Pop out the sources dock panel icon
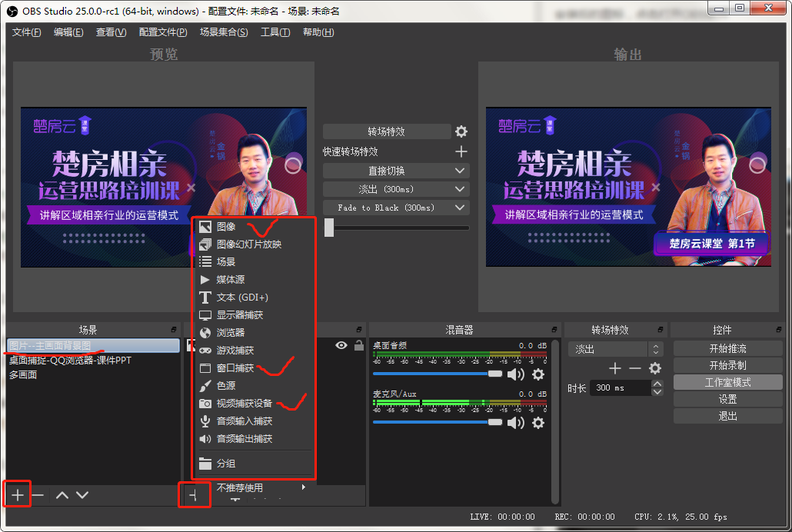The image size is (792, 532). (359, 329)
